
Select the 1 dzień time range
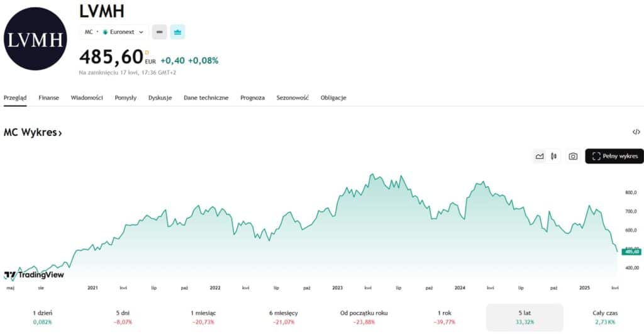point(43,317)
